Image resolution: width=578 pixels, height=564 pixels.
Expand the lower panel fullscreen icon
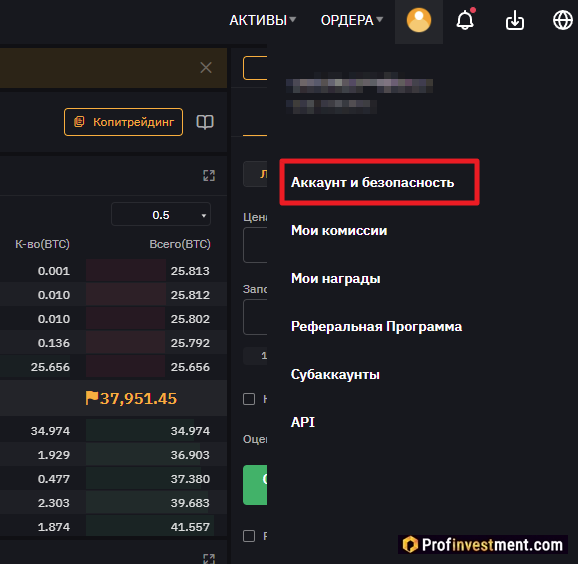pyautogui.click(x=209, y=558)
